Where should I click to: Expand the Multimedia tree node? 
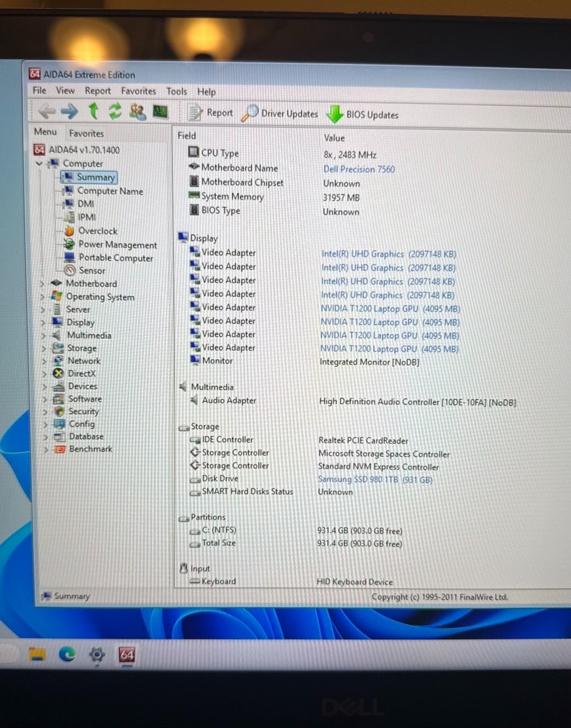tap(43, 336)
